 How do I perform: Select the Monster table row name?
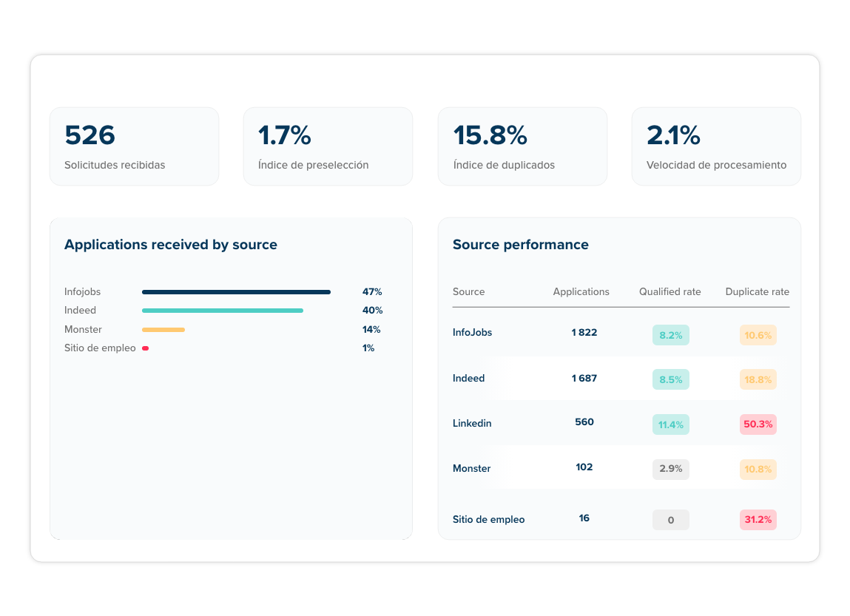click(471, 469)
